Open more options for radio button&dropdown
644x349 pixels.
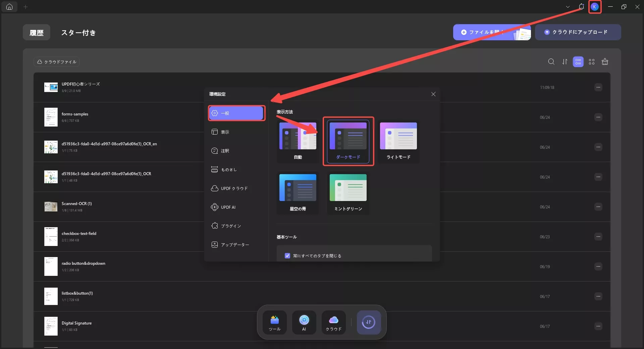coord(598,266)
